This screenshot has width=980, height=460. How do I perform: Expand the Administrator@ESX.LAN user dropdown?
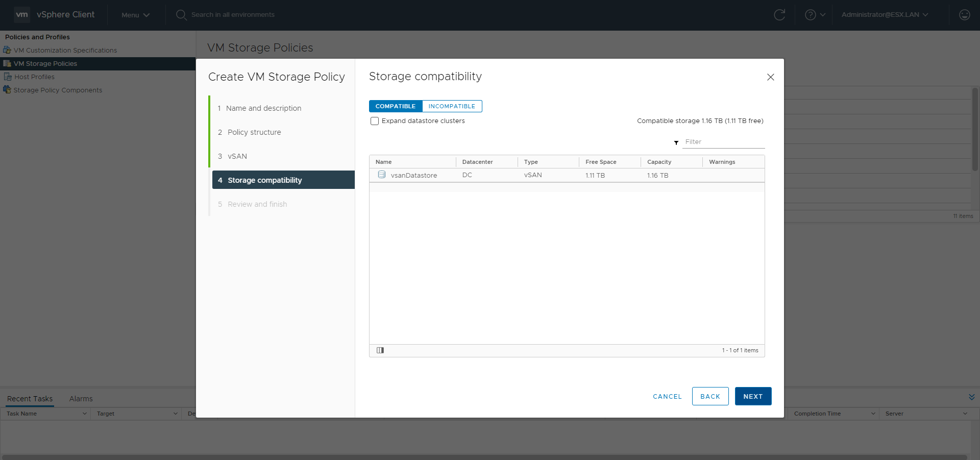click(884, 15)
